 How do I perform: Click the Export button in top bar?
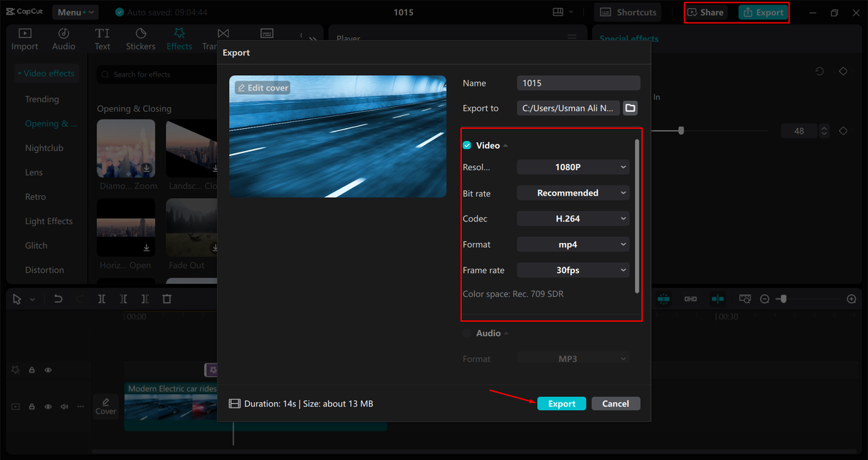pos(764,12)
